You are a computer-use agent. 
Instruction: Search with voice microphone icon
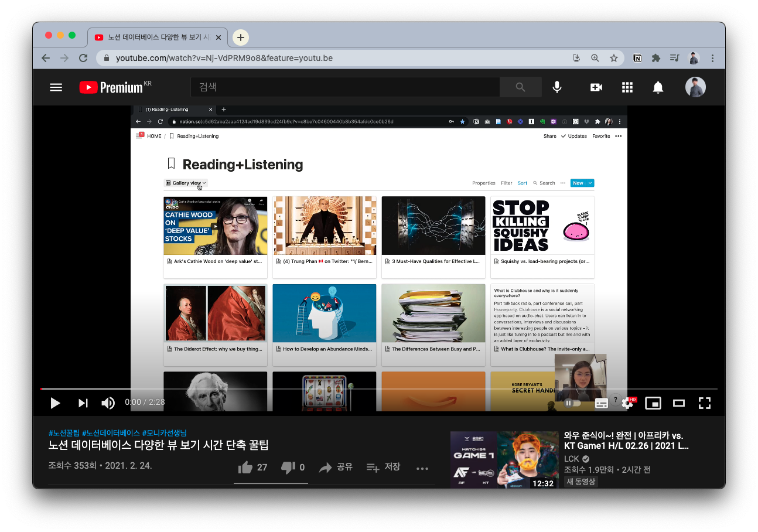click(x=557, y=87)
